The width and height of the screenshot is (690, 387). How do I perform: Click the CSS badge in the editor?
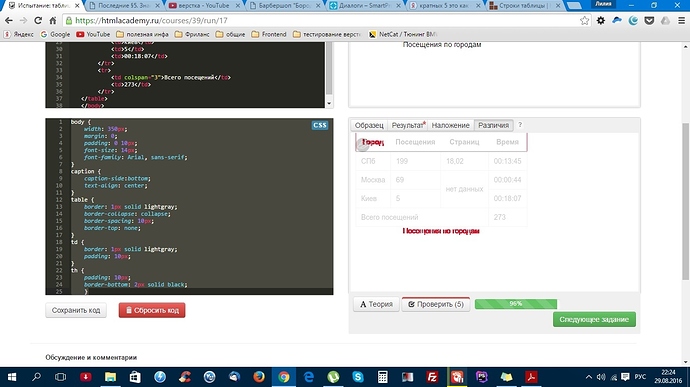coord(319,125)
